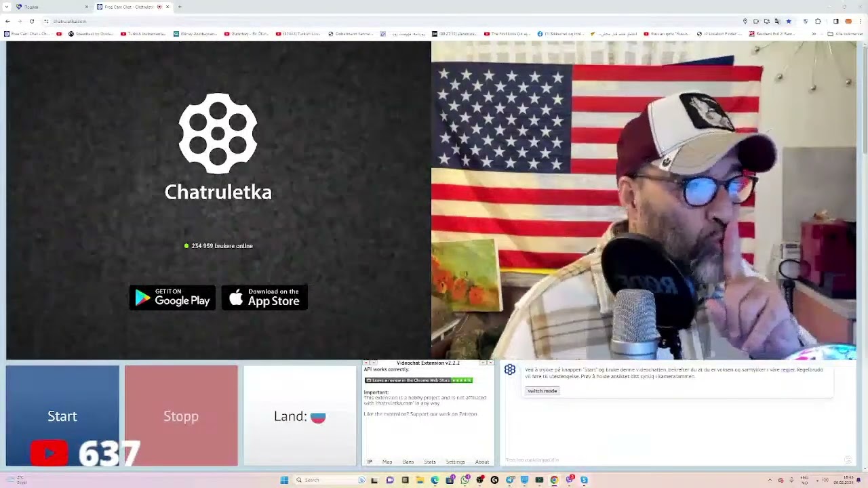
Task: Click the browser back arrow
Action: [7, 21]
